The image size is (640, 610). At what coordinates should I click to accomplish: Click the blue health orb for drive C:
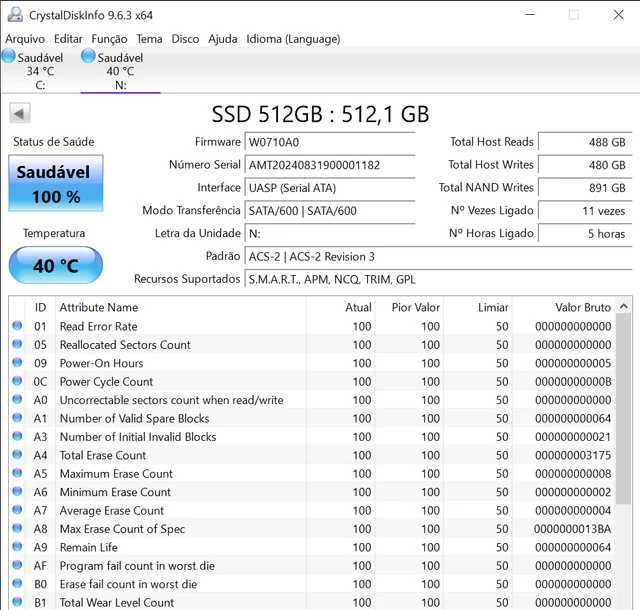pyautogui.click(x=9, y=56)
